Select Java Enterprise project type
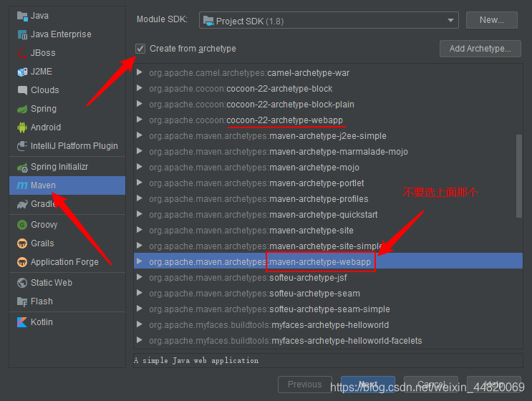The image size is (532, 401). (x=67, y=34)
